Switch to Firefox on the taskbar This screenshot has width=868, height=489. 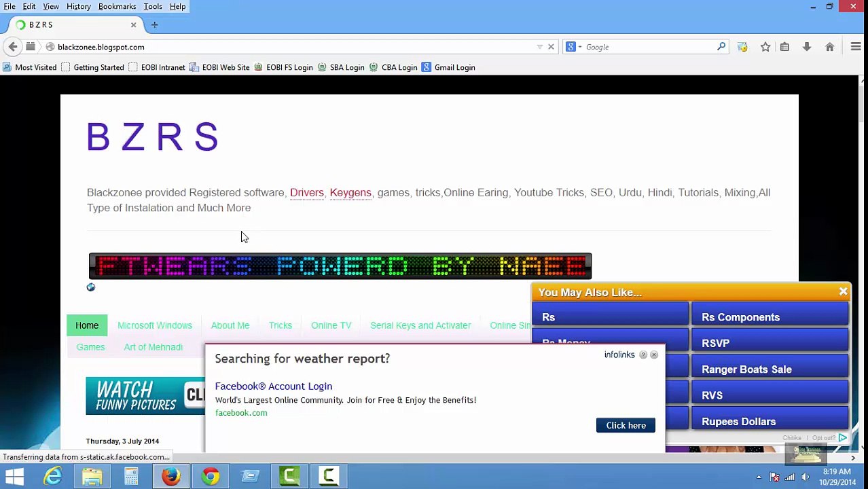(x=171, y=476)
